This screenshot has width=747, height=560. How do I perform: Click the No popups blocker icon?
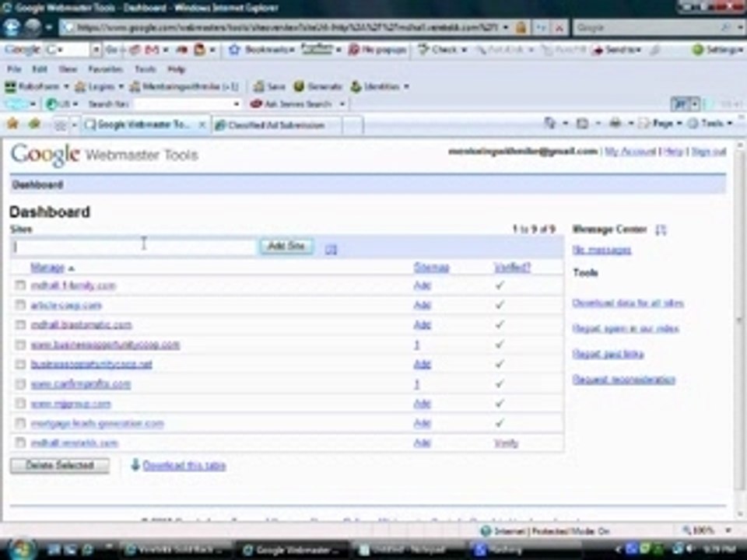353,50
